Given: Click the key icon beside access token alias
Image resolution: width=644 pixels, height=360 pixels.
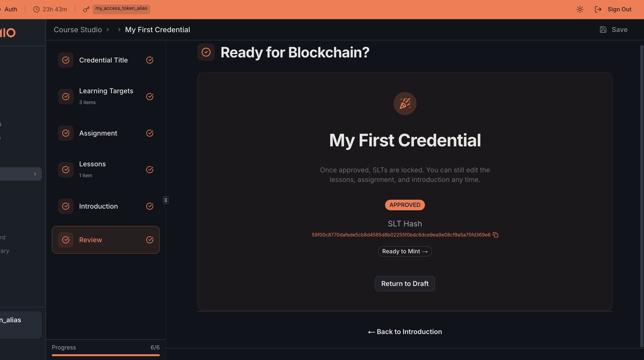Looking at the screenshot, I should (86, 10).
